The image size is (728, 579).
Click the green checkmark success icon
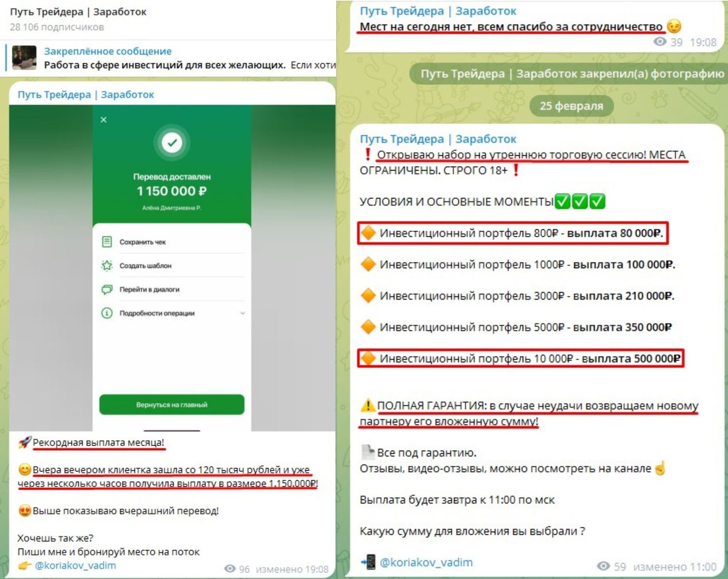(x=172, y=142)
